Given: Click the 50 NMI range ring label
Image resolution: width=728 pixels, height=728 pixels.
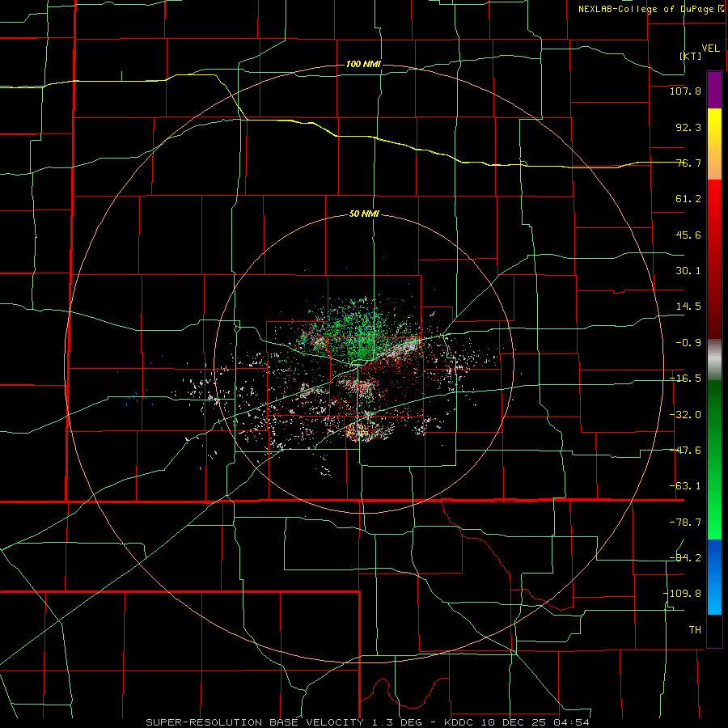Looking at the screenshot, I should click(x=364, y=214).
